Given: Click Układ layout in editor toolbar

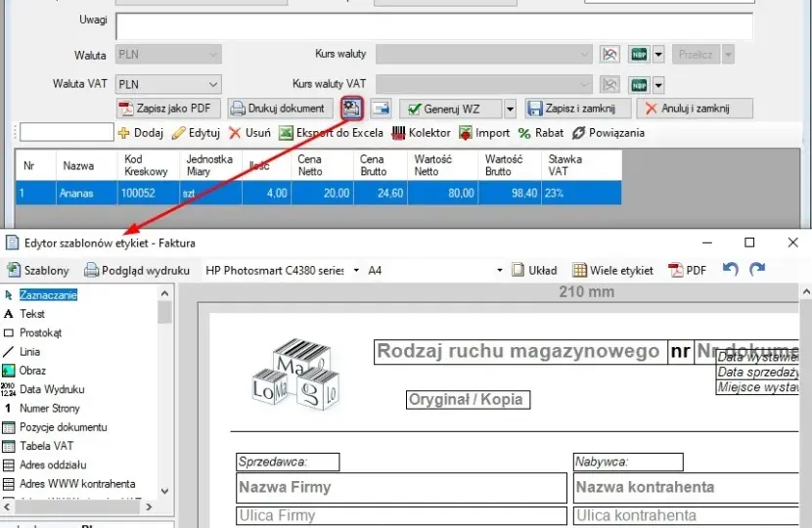Looking at the screenshot, I should click(534, 270).
